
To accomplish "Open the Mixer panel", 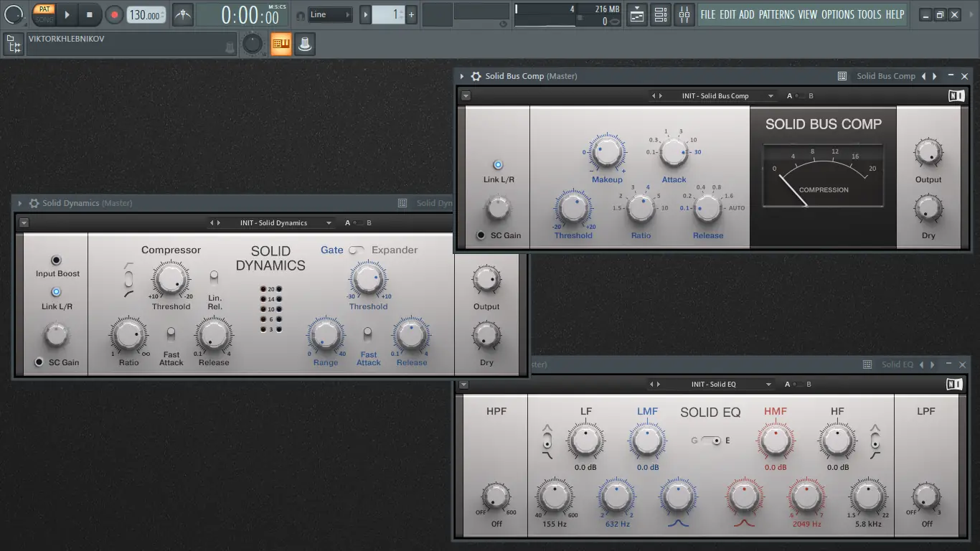I will click(x=684, y=14).
